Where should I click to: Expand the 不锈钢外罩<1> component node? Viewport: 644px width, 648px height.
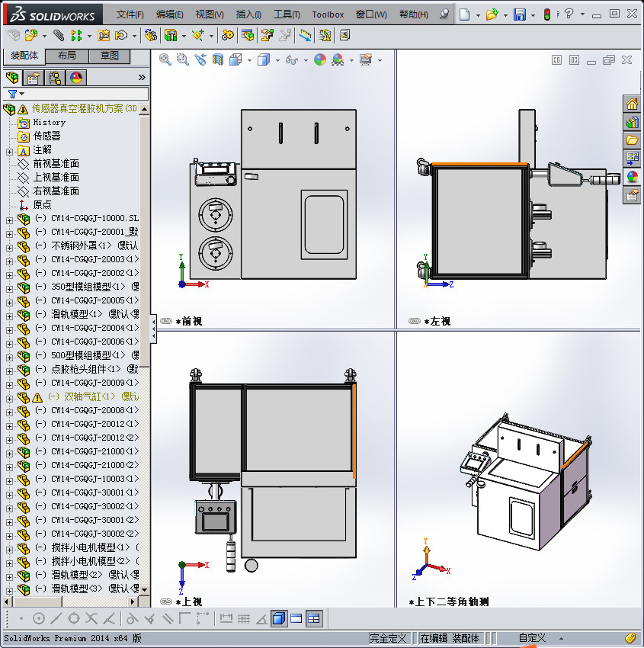point(9,248)
